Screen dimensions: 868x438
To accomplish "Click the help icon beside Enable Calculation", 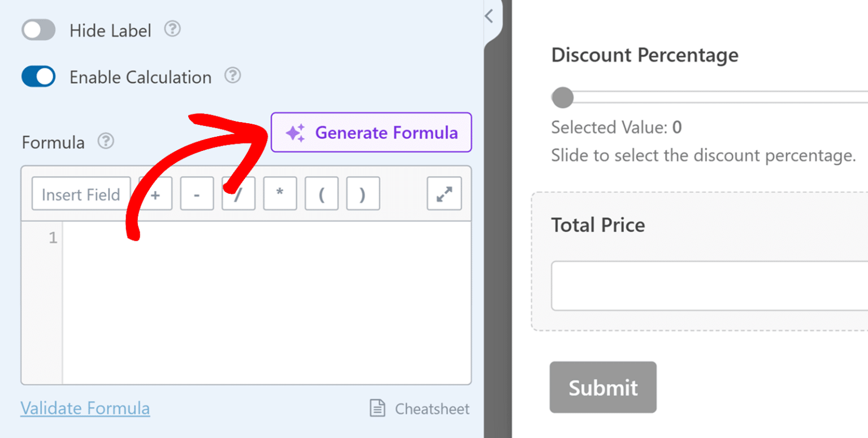I will pos(234,76).
